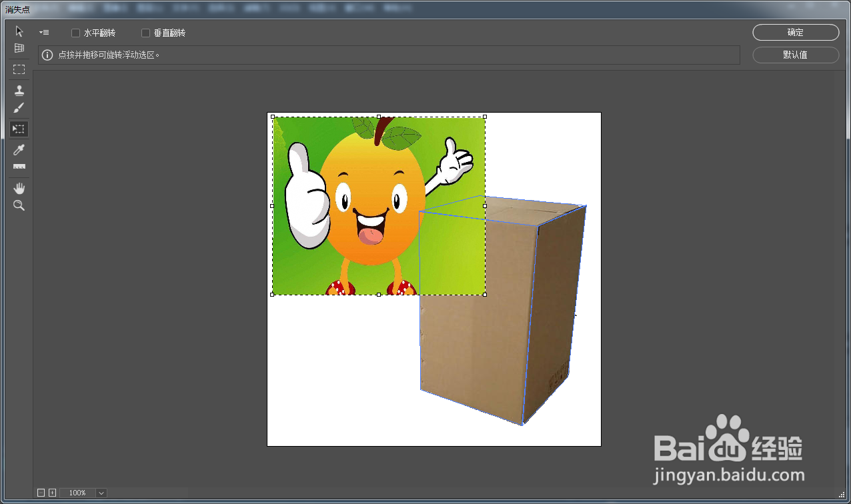Click the hint text 点按并拖移可旋转浮动选区
851x504 pixels.
coord(109,55)
